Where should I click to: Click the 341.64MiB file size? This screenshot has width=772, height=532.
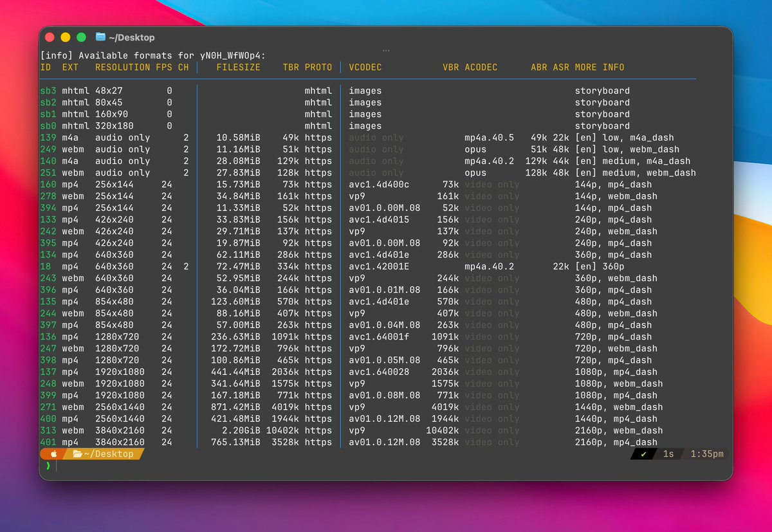[x=235, y=383]
